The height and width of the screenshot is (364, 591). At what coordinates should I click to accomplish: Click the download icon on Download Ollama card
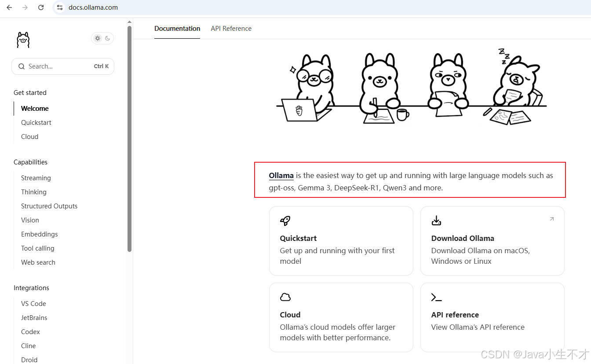pos(436,220)
